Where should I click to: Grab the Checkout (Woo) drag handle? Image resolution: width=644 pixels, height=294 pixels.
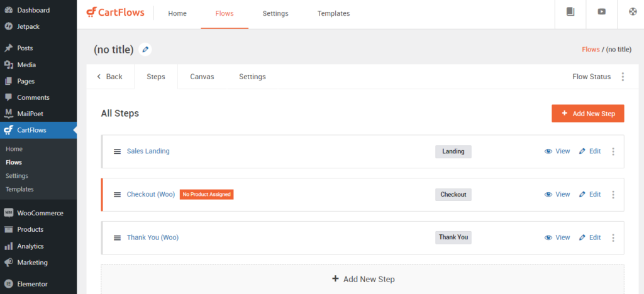(x=117, y=195)
